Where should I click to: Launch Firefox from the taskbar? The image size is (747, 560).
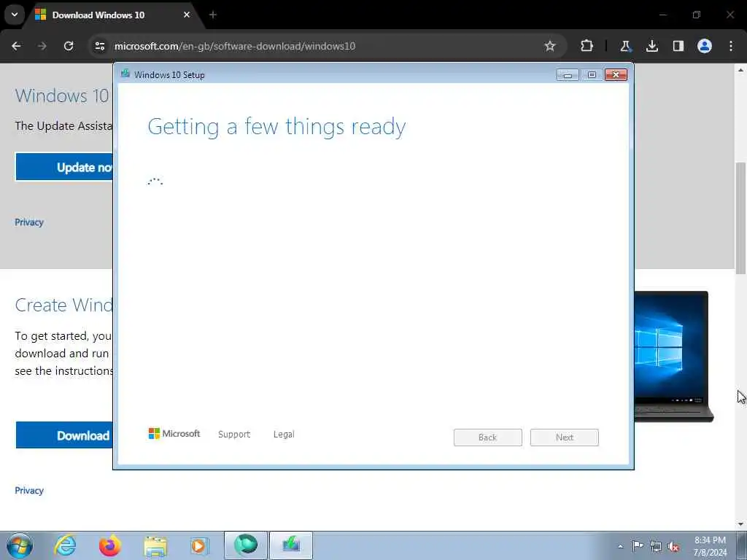[x=110, y=545]
